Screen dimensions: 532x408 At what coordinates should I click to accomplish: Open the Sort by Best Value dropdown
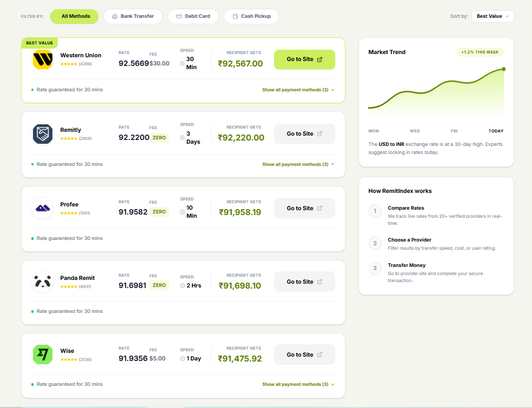pyautogui.click(x=492, y=16)
